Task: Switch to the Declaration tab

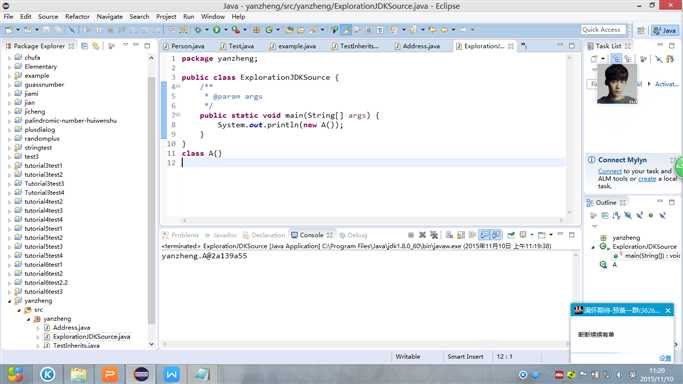Action: tap(264, 235)
